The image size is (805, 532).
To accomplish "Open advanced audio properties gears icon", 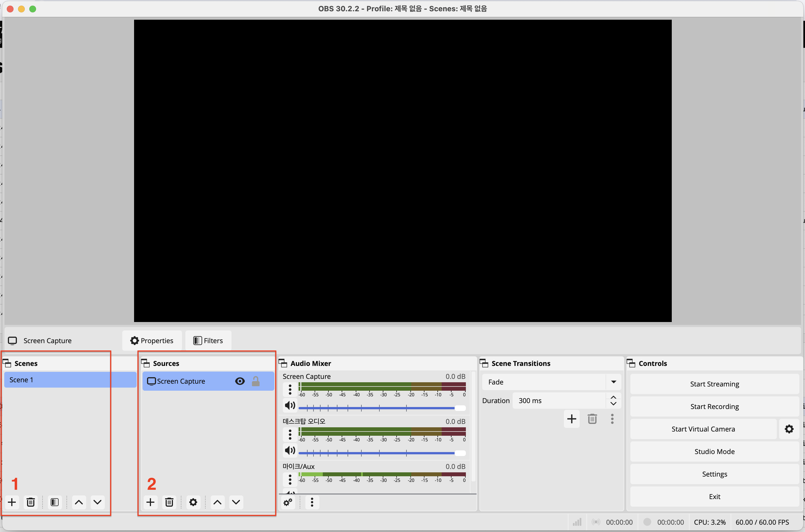I will (x=288, y=502).
